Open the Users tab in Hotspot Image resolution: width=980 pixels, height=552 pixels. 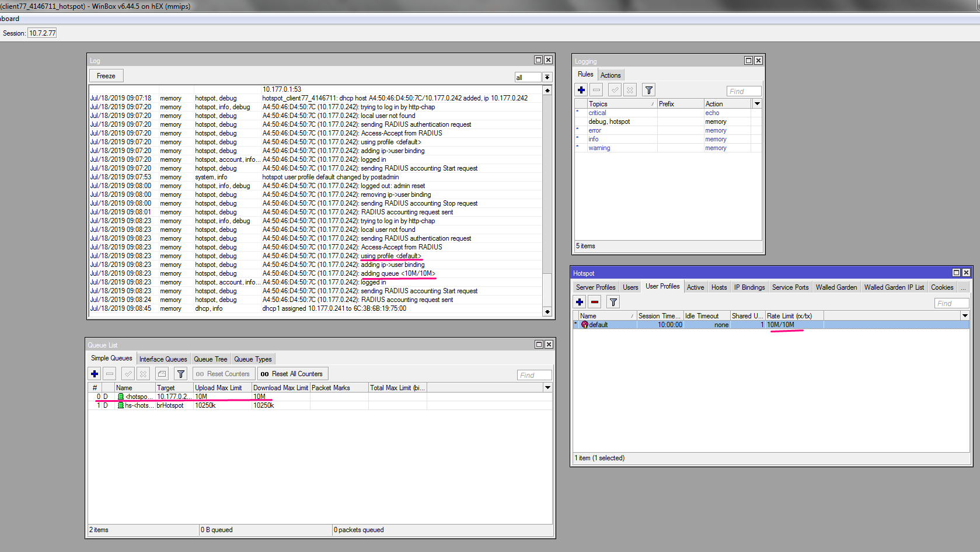630,287
